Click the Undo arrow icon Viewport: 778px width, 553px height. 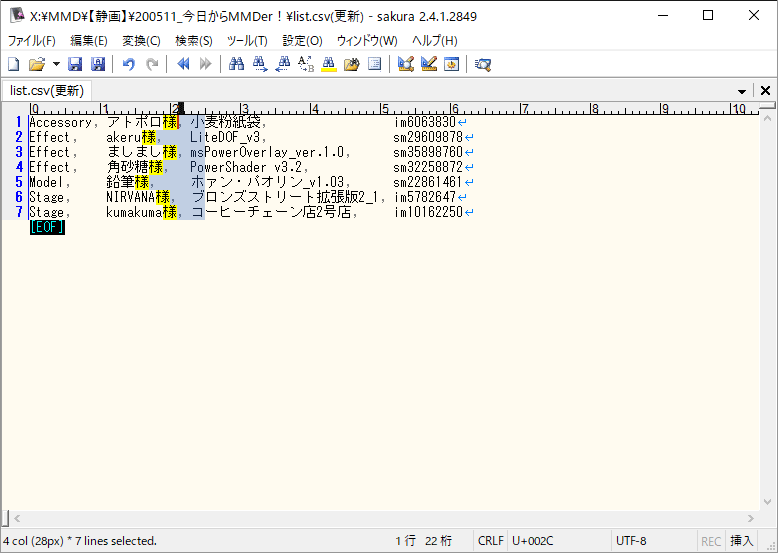(x=128, y=64)
